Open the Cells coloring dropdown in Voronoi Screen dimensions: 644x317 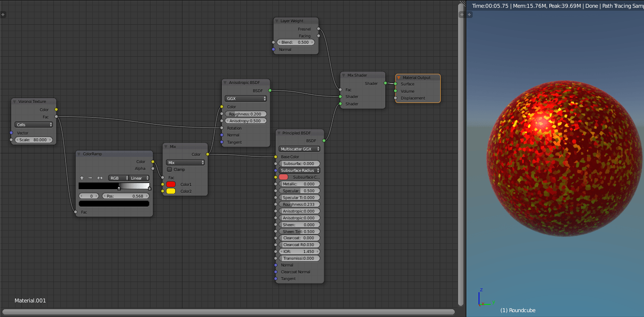pos(34,125)
